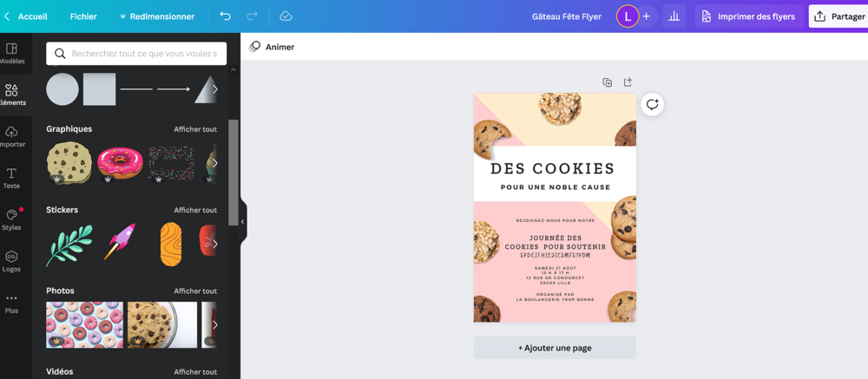Show more Stickers with the right chevron
Screen dimensions: 868x379
[214, 244]
